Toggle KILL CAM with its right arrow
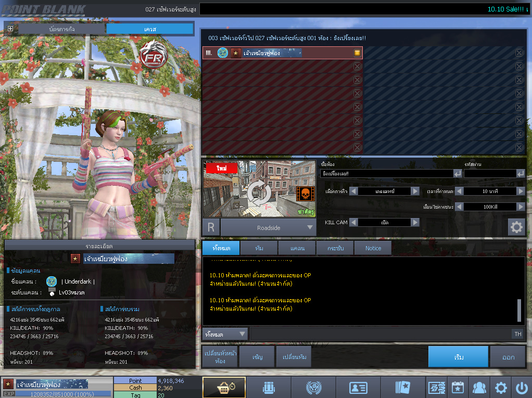The height and width of the screenshot is (398, 532). pyautogui.click(x=415, y=222)
